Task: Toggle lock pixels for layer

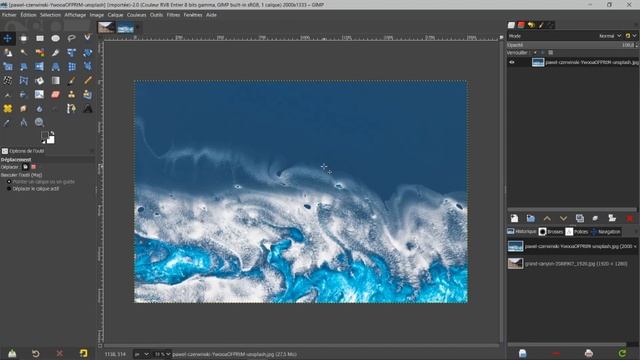Action: (535, 53)
